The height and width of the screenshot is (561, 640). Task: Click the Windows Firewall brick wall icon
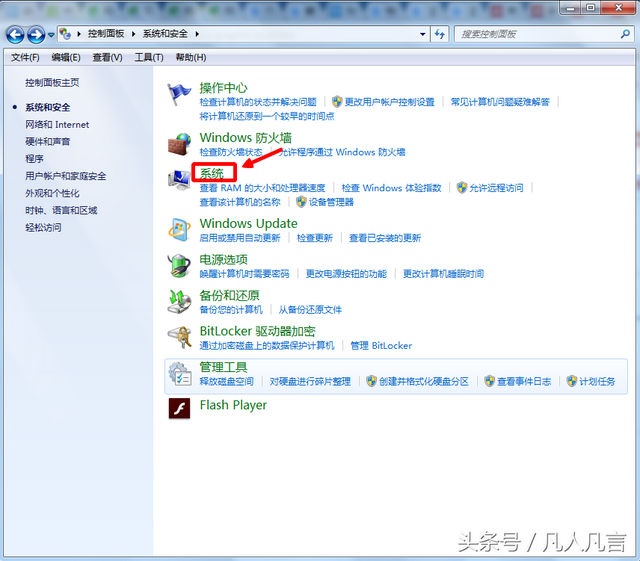(179, 144)
